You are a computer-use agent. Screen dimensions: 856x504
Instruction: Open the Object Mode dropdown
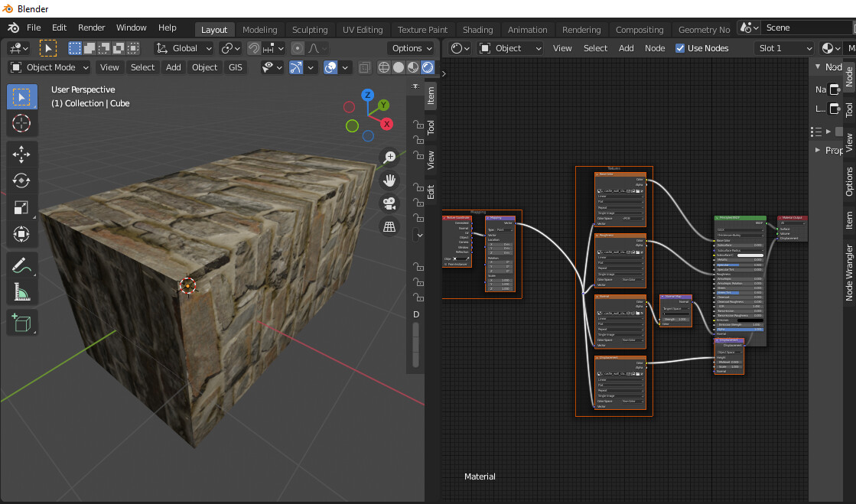49,67
